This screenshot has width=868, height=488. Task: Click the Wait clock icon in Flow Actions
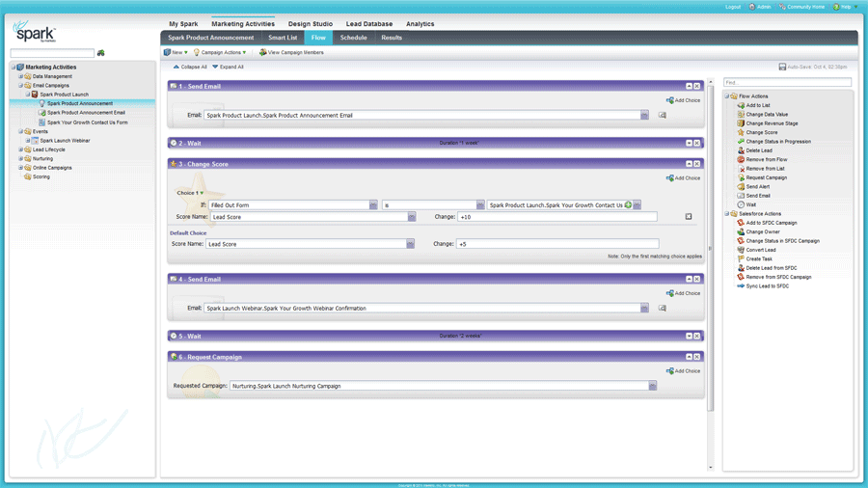[x=741, y=204]
